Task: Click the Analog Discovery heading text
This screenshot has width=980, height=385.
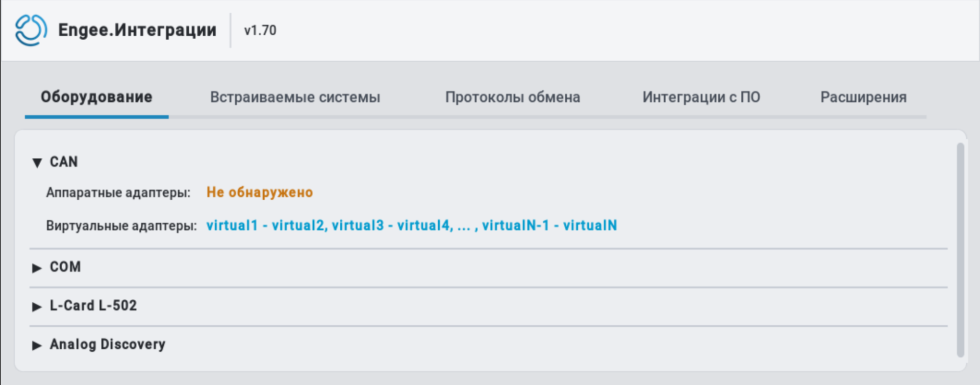Action: (x=107, y=344)
